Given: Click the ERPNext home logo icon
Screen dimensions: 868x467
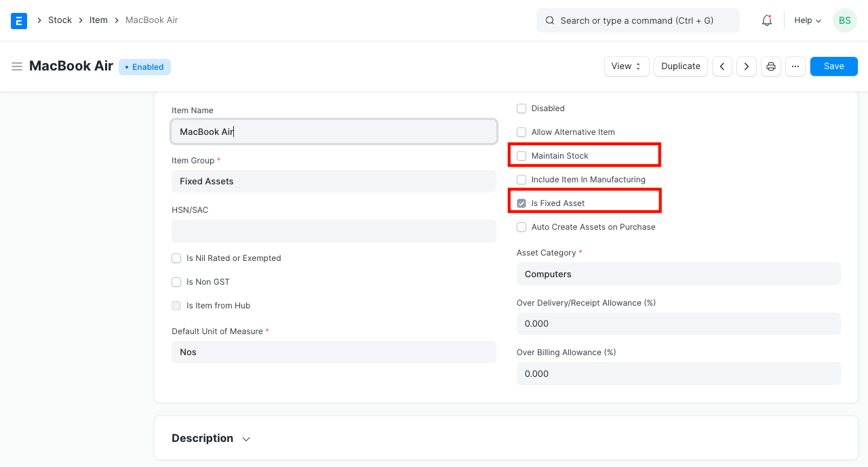Looking at the screenshot, I should (19, 20).
